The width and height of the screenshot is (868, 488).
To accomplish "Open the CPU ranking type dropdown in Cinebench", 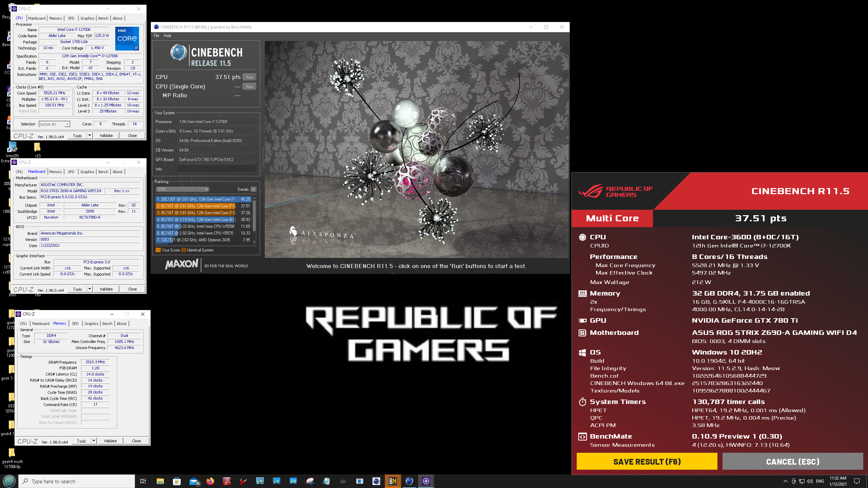I will (x=182, y=189).
